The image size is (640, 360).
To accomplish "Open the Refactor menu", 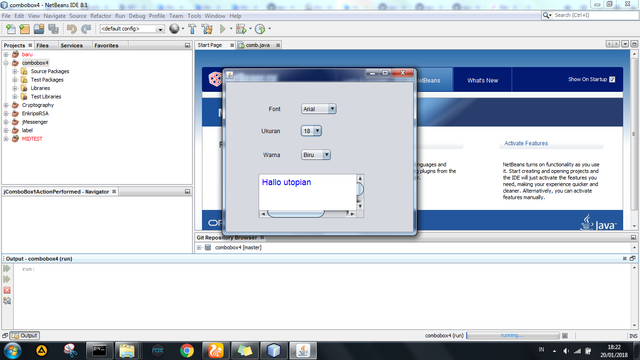I will (101, 16).
